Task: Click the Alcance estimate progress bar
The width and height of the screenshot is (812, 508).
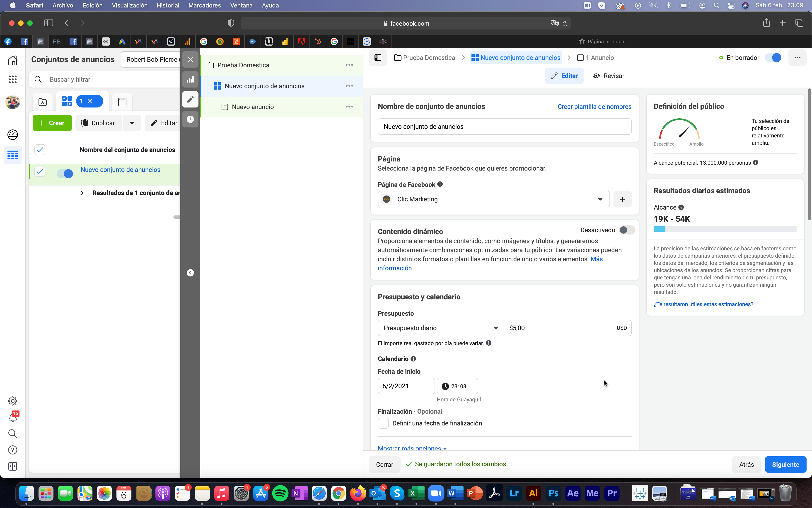Action: pyautogui.click(x=725, y=229)
